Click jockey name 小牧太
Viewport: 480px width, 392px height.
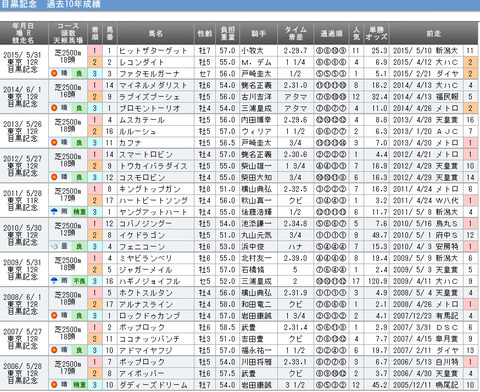252,51
